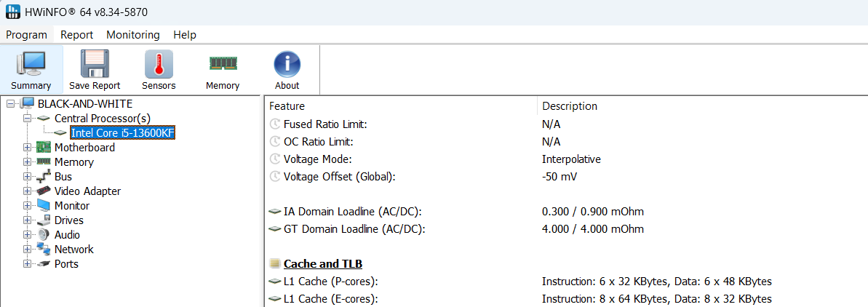Collapse the Central Processor(s) node
This screenshot has width=868, height=307.
click(28, 118)
